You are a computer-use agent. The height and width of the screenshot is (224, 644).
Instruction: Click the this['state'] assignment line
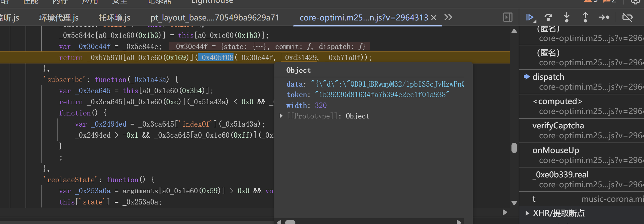coord(110,202)
